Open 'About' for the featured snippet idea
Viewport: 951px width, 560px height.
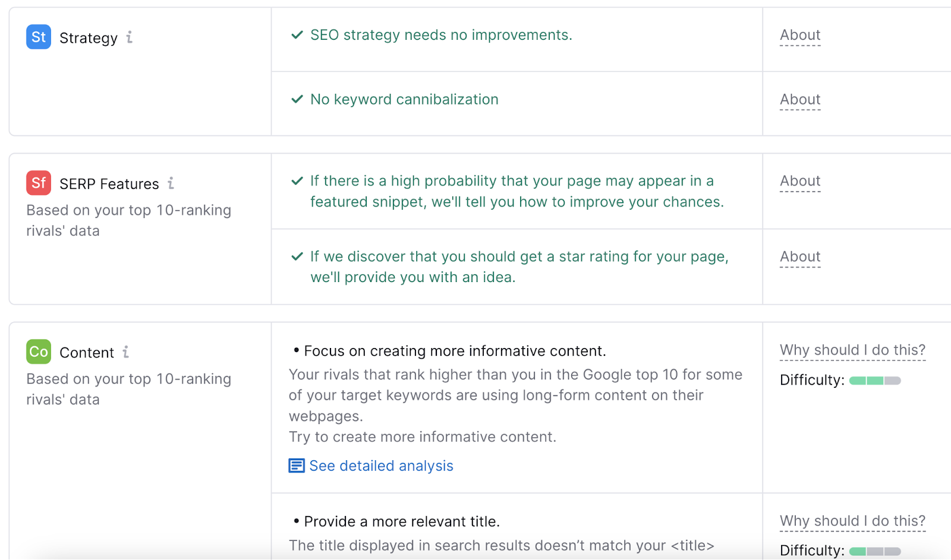pyautogui.click(x=799, y=181)
